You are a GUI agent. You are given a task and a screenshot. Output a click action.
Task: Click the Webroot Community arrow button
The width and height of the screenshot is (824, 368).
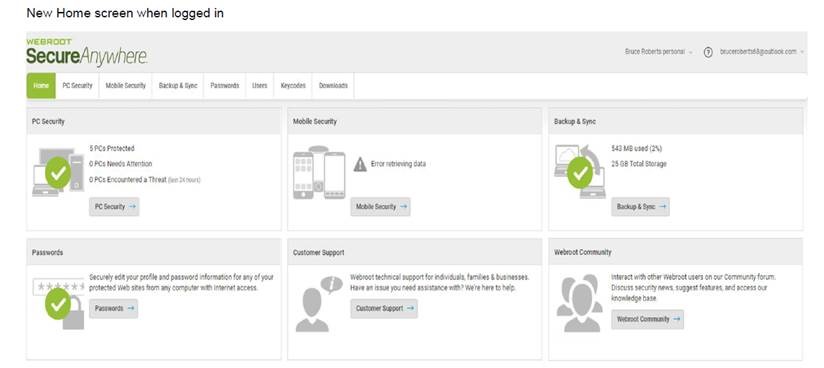click(x=647, y=319)
